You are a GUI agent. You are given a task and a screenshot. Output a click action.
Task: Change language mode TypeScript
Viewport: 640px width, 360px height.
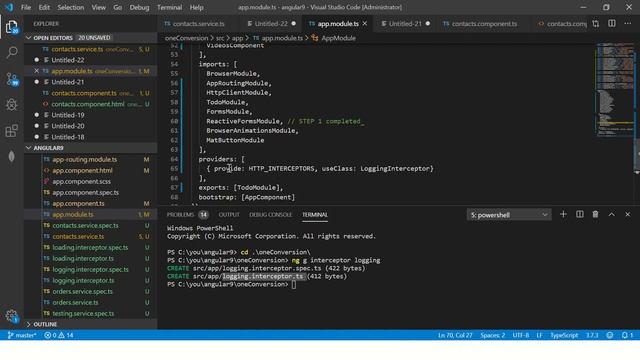coord(564,335)
